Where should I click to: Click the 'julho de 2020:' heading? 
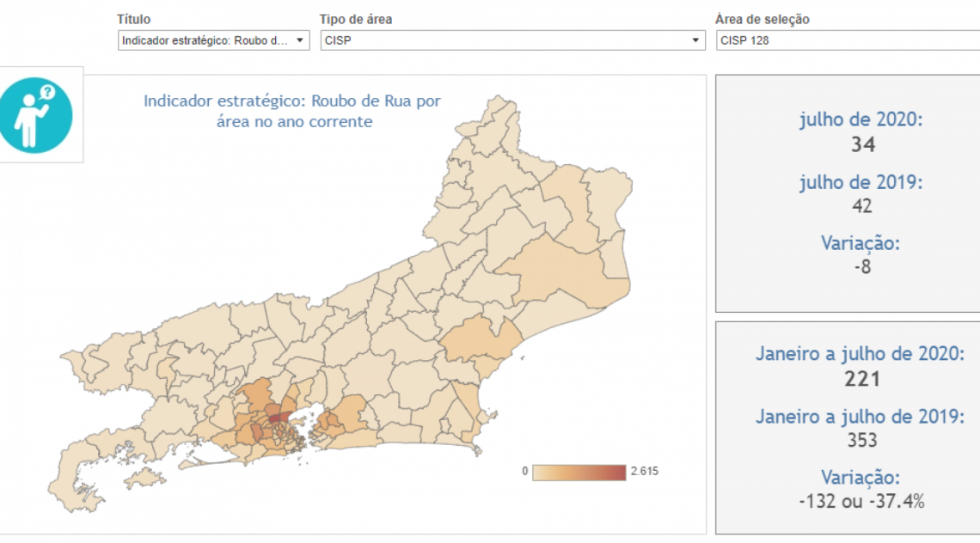pos(861,119)
